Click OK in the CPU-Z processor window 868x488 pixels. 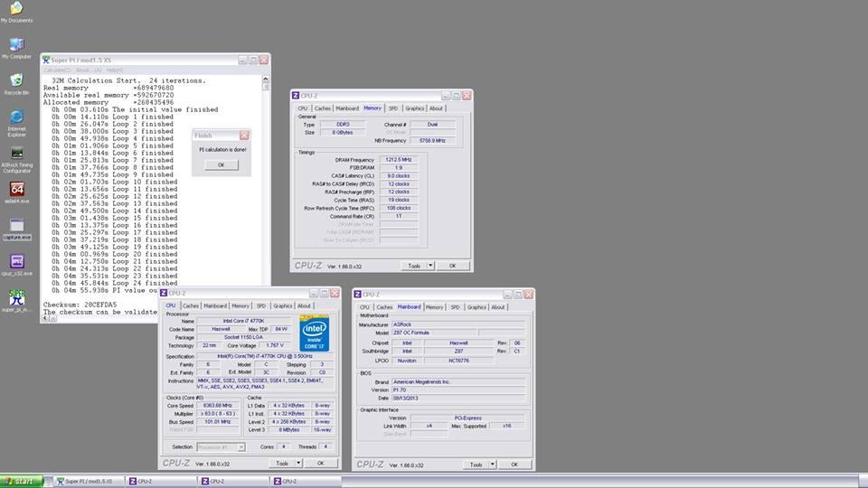[x=320, y=463]
